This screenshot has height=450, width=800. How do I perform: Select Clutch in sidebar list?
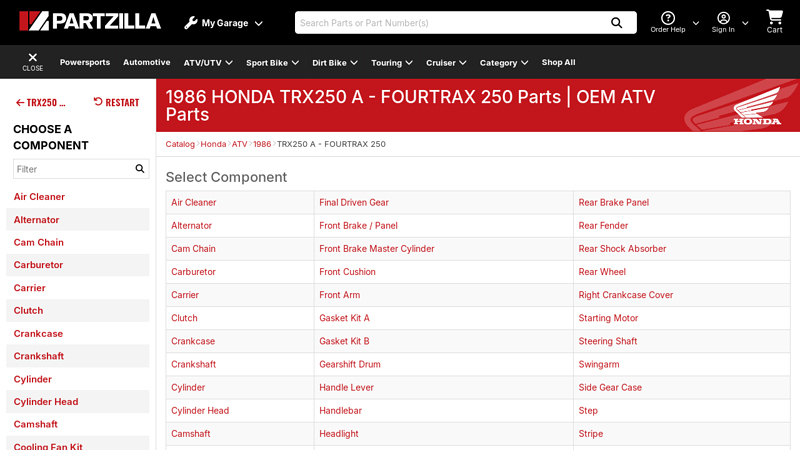click(x=29, y=310)
